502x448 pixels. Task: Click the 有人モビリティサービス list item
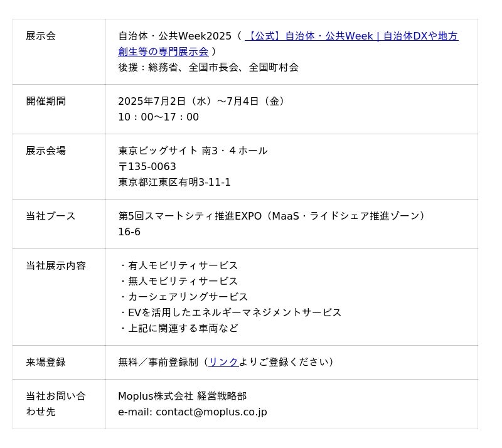[x=183, y=265]
